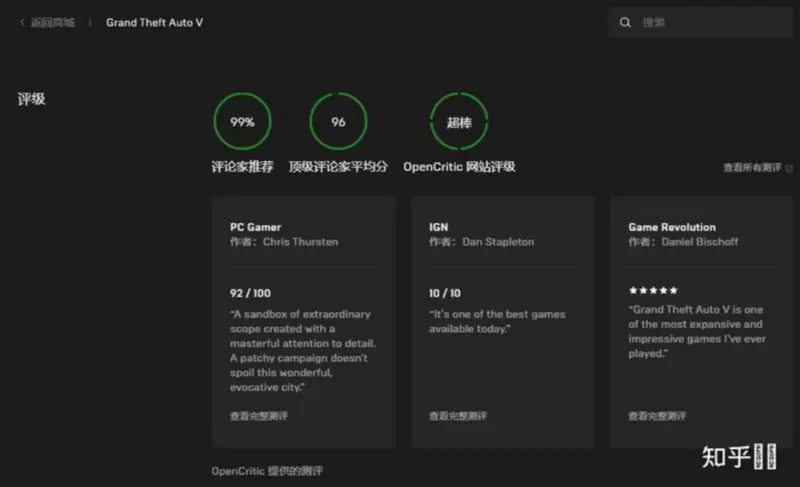
Task: Click the five-star rating on Game Revolution card
Action: [x=653, y=290]
